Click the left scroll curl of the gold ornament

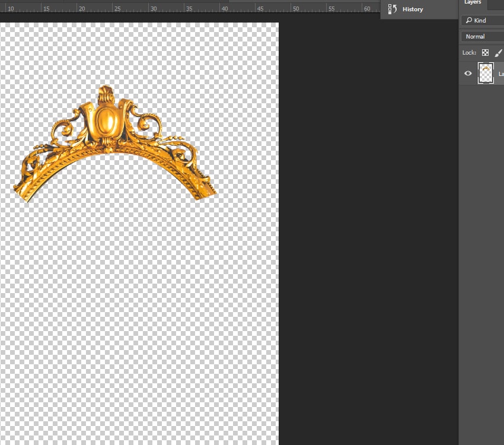[63, 129]
